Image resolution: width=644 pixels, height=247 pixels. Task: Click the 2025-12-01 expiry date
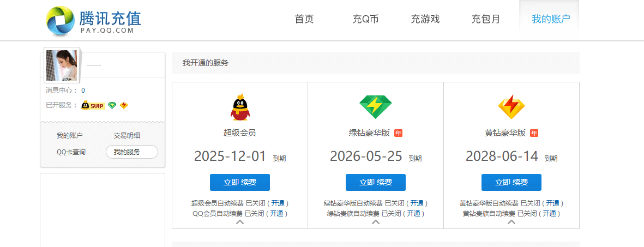[230, 156]
